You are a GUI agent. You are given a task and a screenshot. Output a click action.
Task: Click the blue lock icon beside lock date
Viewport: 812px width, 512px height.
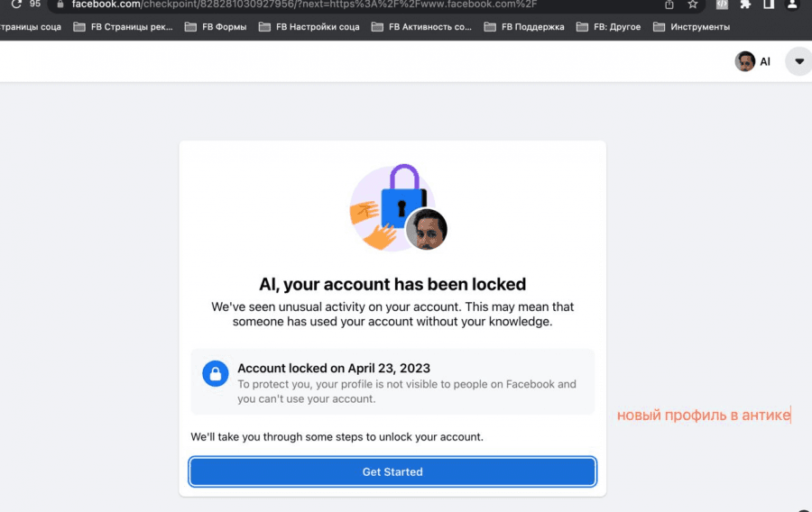coord(216,373)
